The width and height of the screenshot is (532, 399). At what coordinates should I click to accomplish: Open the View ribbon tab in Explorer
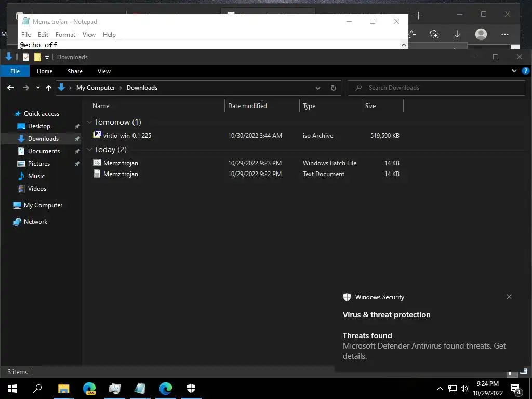point(104,71)
